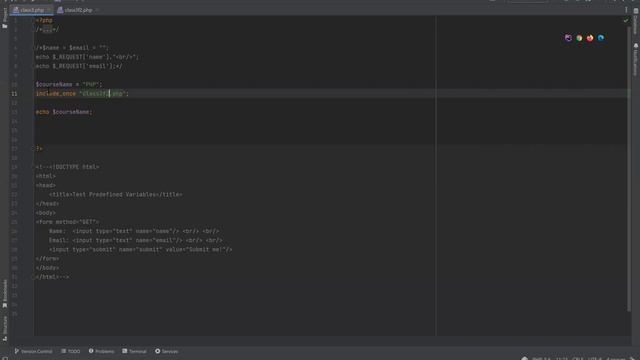The width and height of the screenshot is (640, 360).
Task: Click the echo $_REQUEST['name'] comment line
Action: point(87,57)
